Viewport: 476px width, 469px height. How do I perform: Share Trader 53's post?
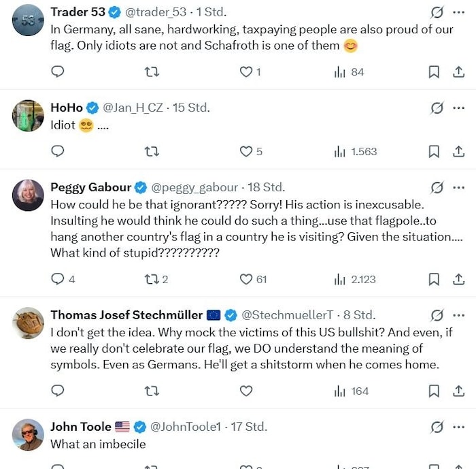459,72
